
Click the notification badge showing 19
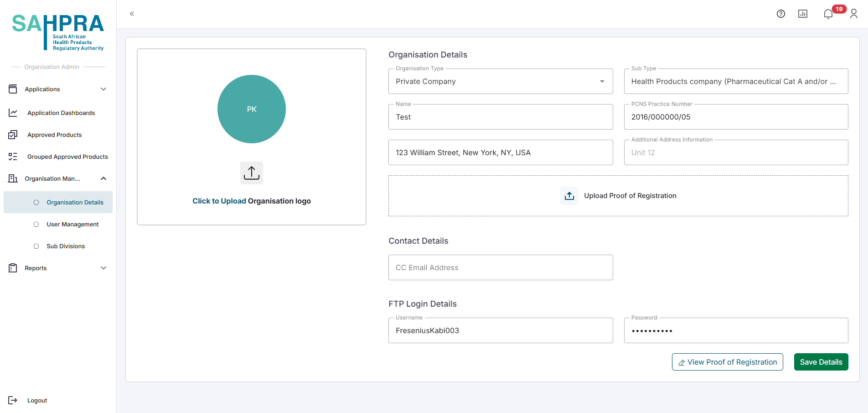click(x=839, y=9)
